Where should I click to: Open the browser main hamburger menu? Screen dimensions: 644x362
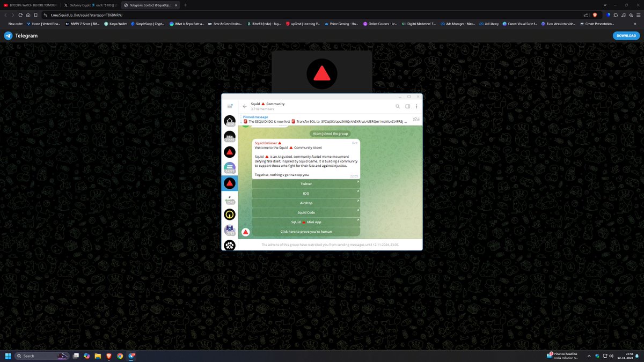(639, 15)
